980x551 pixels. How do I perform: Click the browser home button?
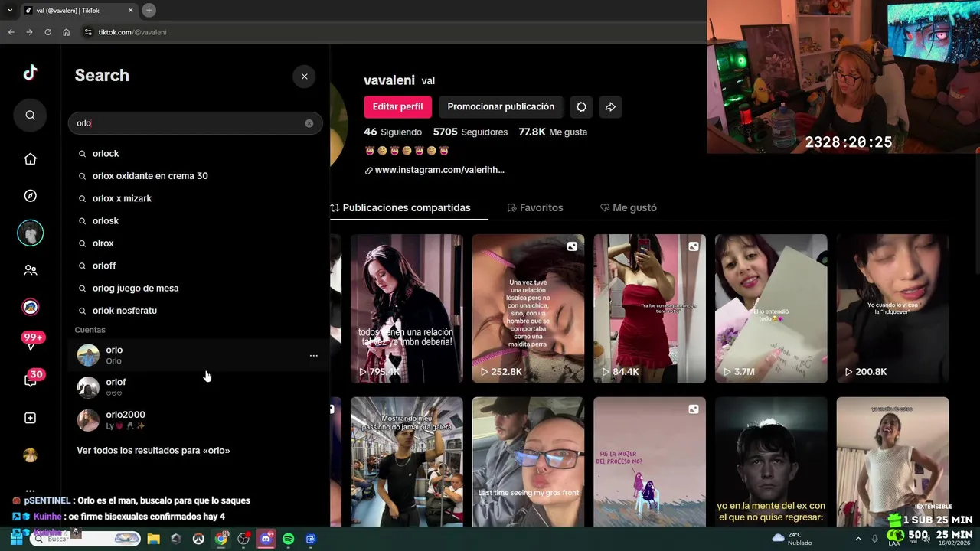click(66, 32)
